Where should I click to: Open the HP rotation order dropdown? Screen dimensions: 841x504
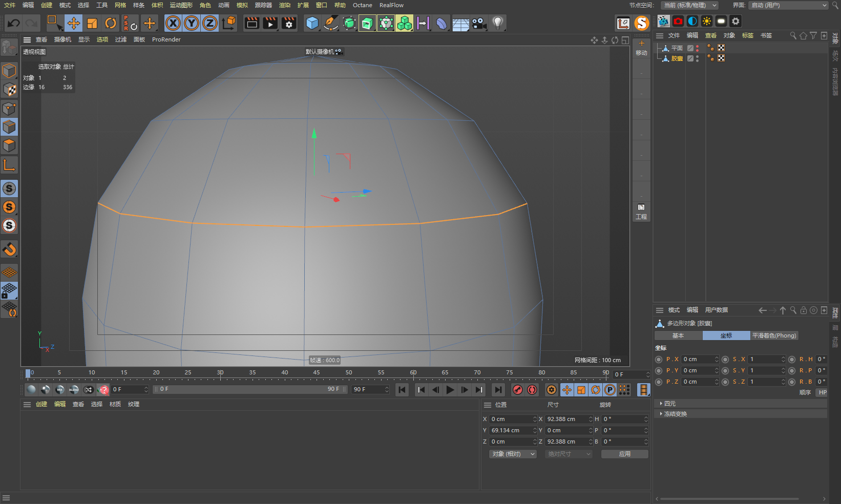point(822,393)
